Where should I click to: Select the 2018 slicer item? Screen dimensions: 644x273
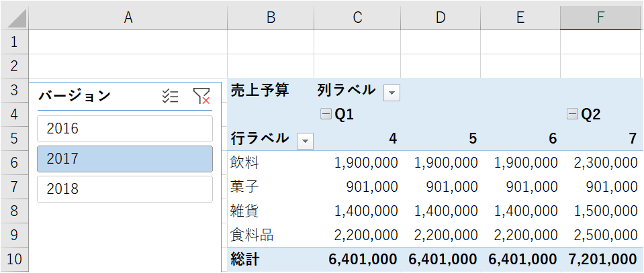[125, 189]
